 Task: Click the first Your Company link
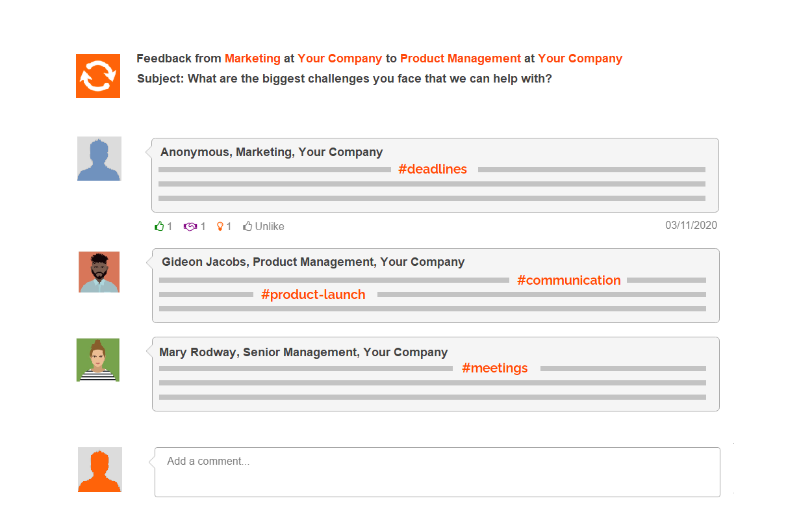pos(340,58)
